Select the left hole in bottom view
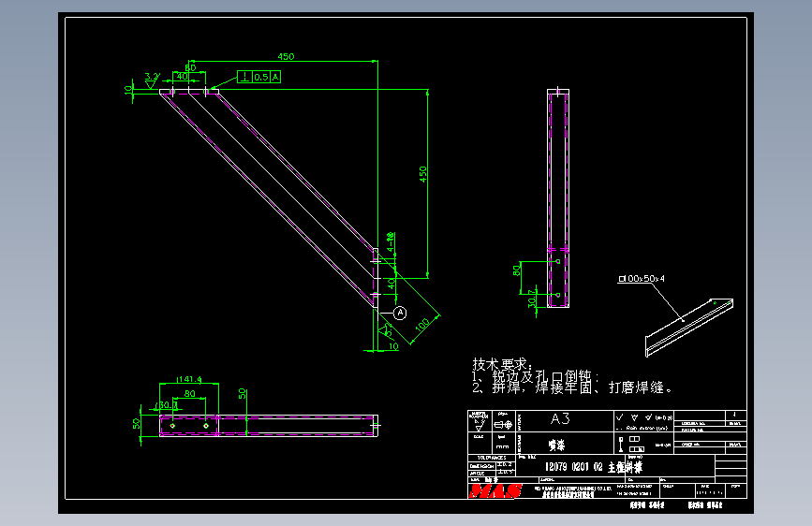Image resolution: width=812 pixels, height=526 pixels. 172,426
